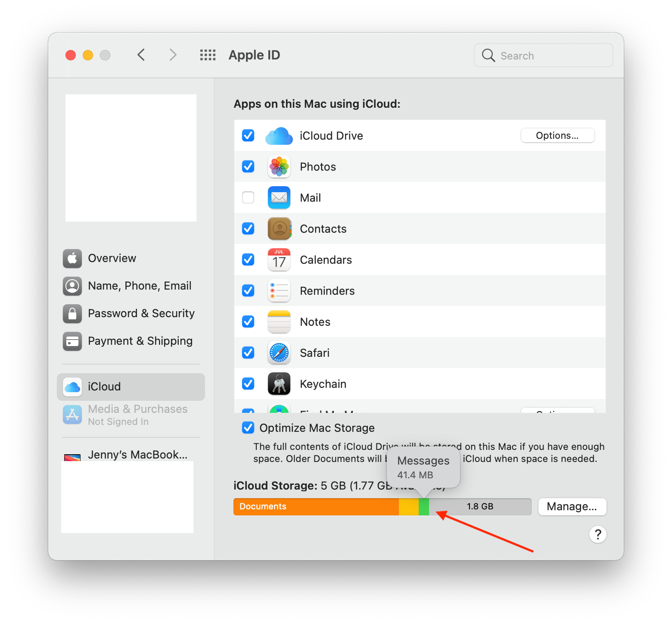Screen dimensions: 672x624
Task: Click the card icon for Payment & Shipping
Action: (x=72, y=341)
